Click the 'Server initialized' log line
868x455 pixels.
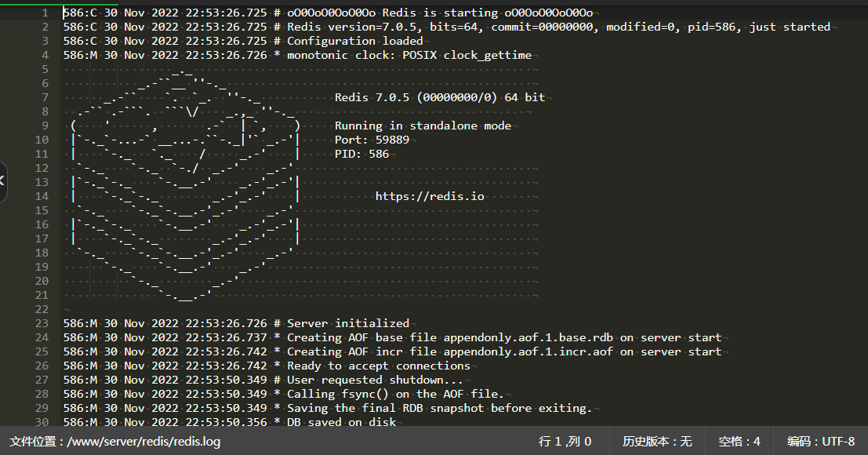coord(236,323)
